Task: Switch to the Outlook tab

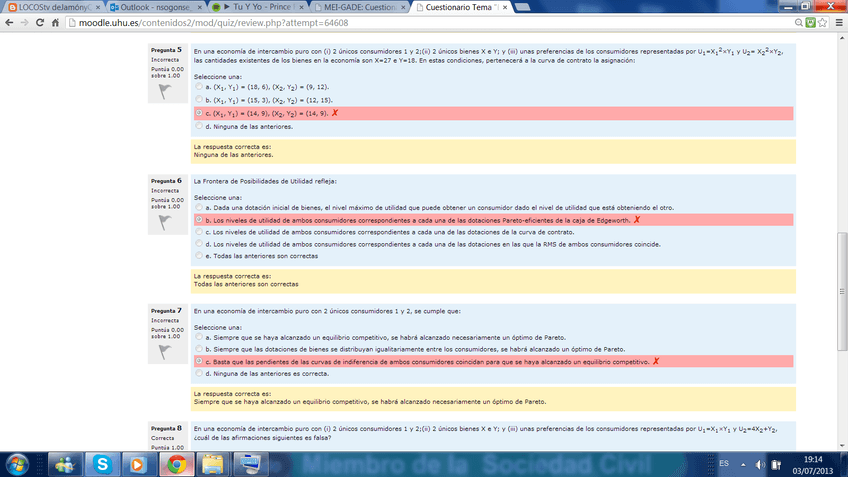Action: pyautogui.click(x=154, y=7)
